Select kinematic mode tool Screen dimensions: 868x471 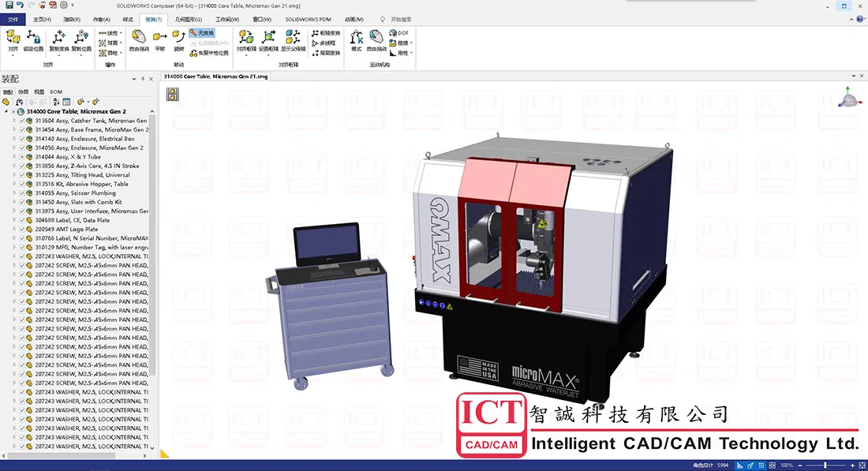357,41
